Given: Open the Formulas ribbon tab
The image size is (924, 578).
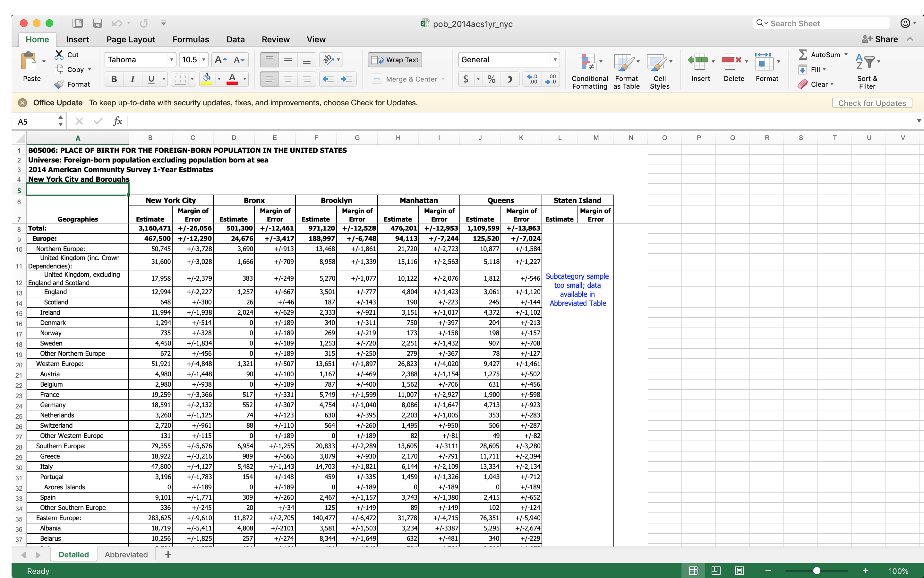Looking at the screenshot, I should tap(191, 39).
